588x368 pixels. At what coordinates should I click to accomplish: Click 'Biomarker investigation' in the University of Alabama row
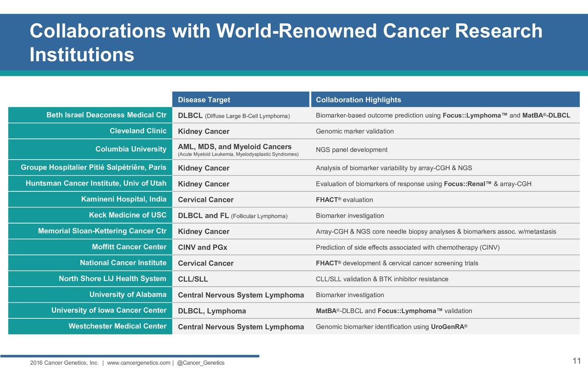coord(350,294)
